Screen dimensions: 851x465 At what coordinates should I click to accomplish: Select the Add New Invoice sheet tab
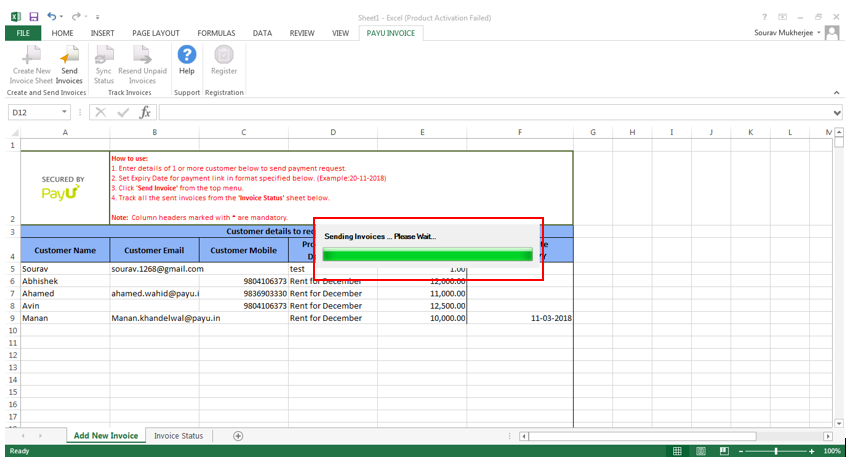click(x=106, y=436)
